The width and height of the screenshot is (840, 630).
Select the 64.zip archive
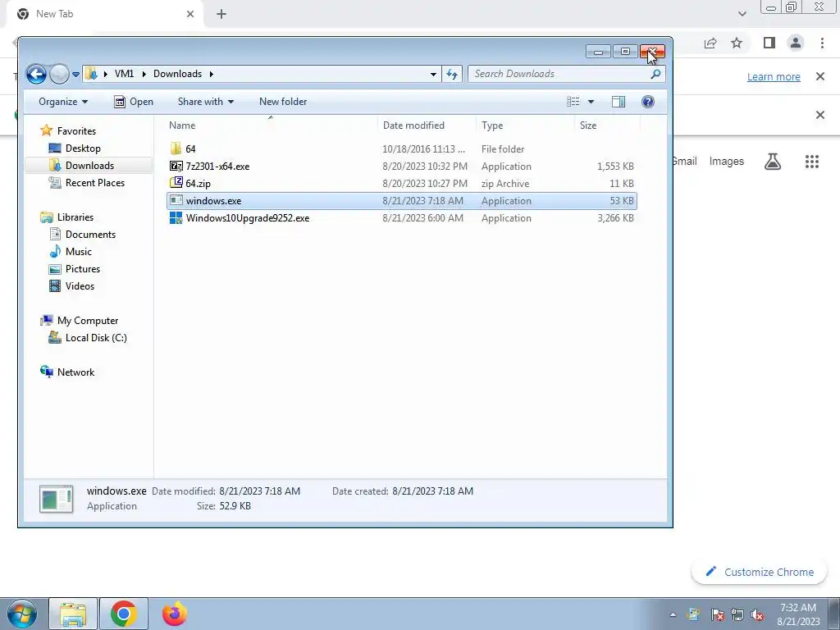coord(402,183)
